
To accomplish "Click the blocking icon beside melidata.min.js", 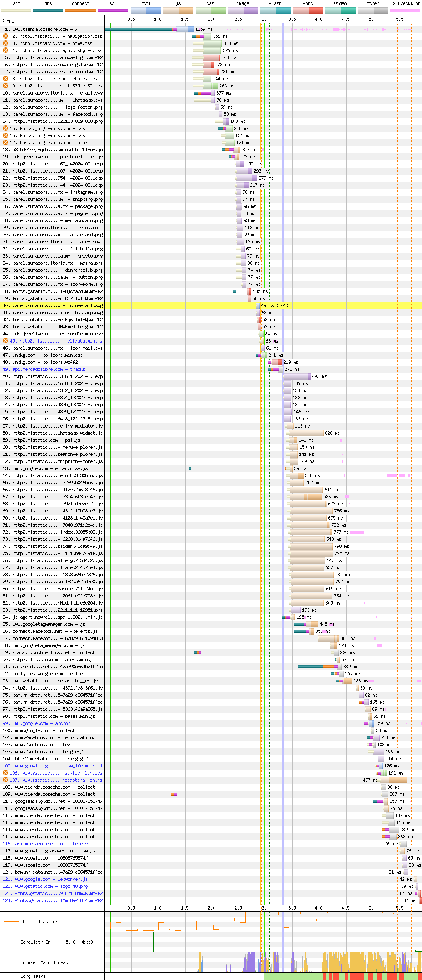I will [6, 341].
